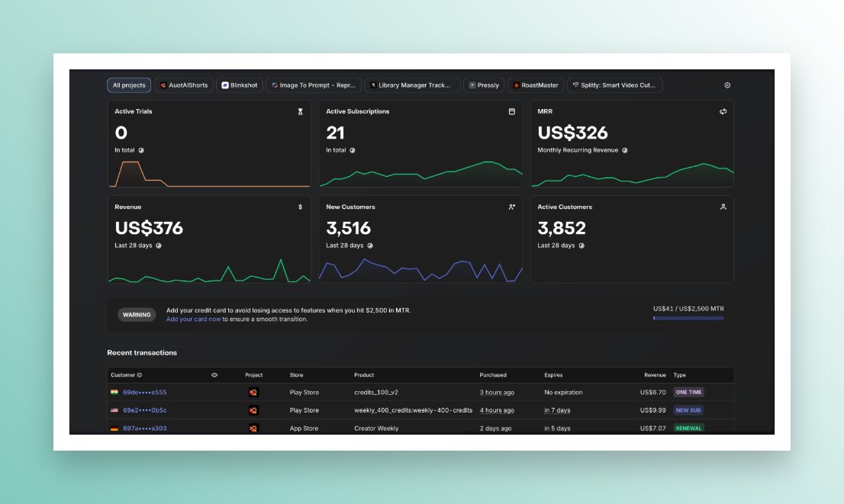Open customer 69de****e555
This screenshot has width=844, height=504.
point(145,392)
